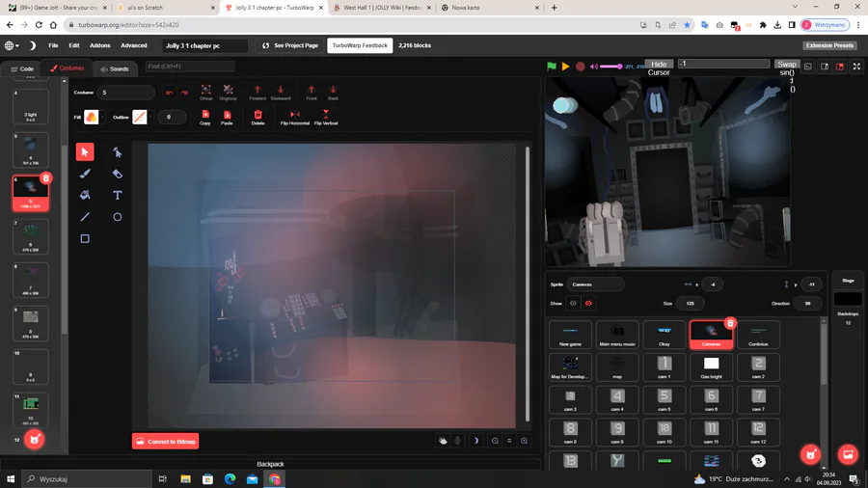Viewport: 868px width, 488px height.
Task: Select the Brush tool
Action: coord(85,174)
